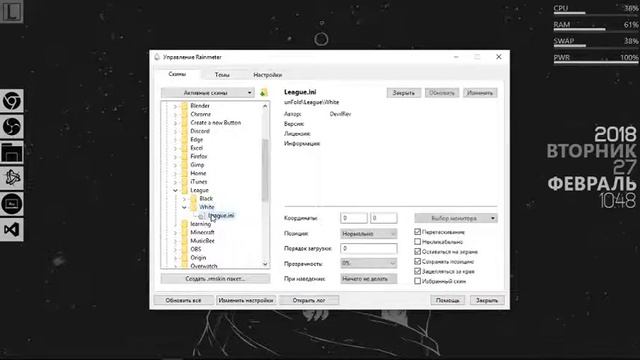The image size is (640, 360).
Task: Click the Закрыть button beside League.ini
Action: (404, 93)
